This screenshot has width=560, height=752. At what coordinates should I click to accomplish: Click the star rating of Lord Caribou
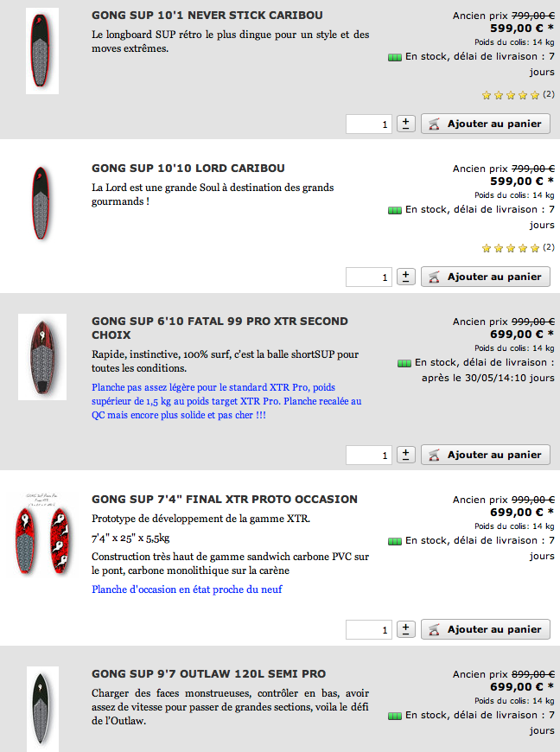click(511, 248)
